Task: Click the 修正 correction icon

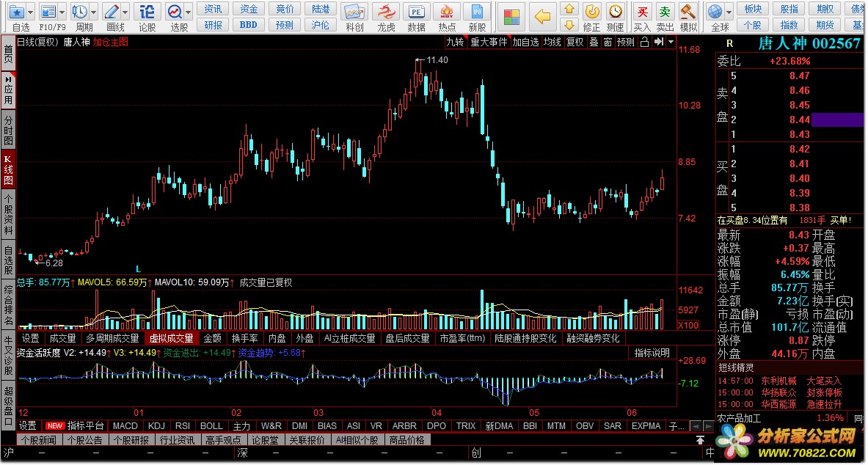Action: coord(592,11)
